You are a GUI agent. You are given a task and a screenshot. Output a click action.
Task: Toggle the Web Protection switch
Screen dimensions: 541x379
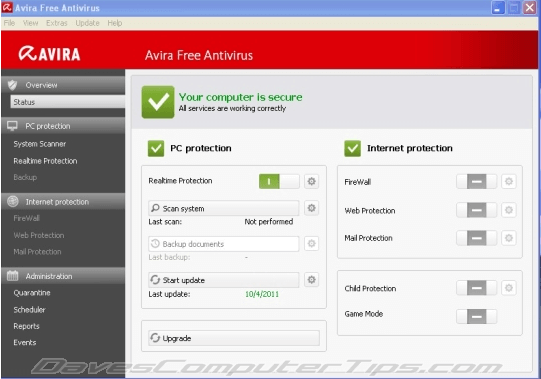(x=476, y=210)
